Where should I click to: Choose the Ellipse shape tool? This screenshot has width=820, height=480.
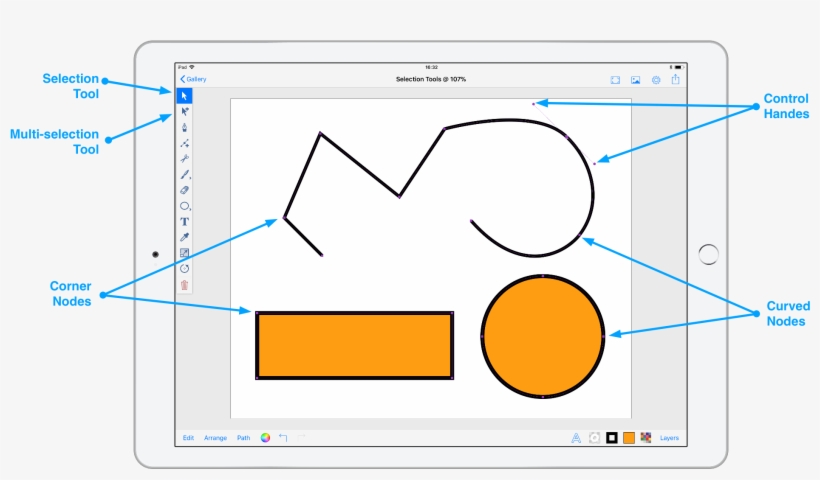(185, 206)
